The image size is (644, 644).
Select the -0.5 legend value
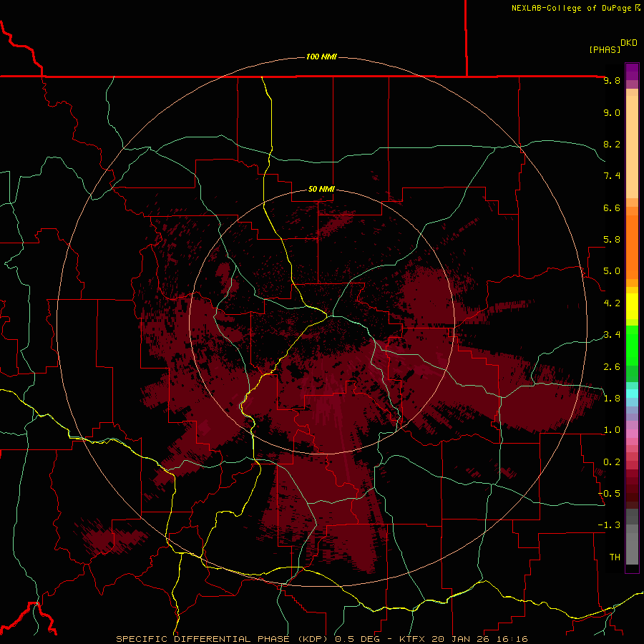[x=609, y=494]
